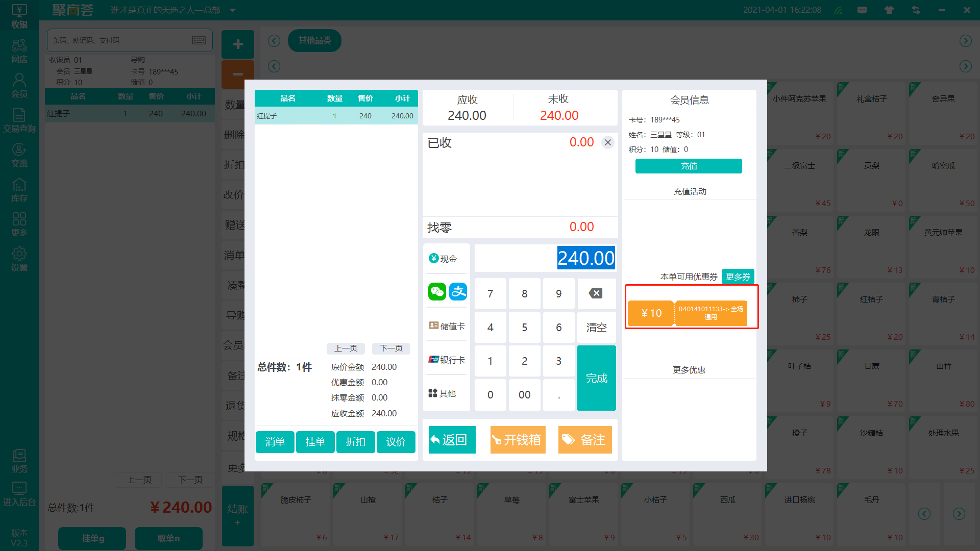Click 清空 to clear keypad input
The image size is (980, 551).
coord(596,328)
